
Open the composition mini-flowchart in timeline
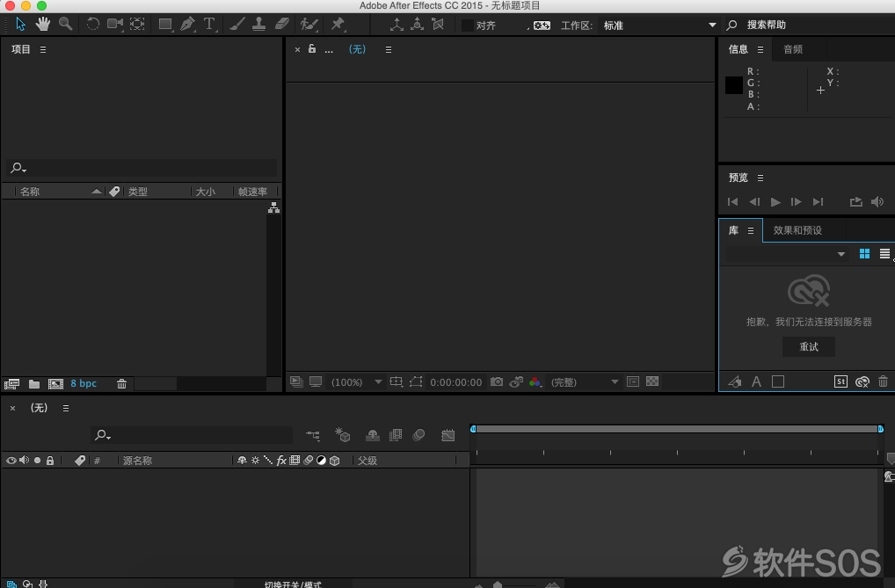[x=313, y=436]
